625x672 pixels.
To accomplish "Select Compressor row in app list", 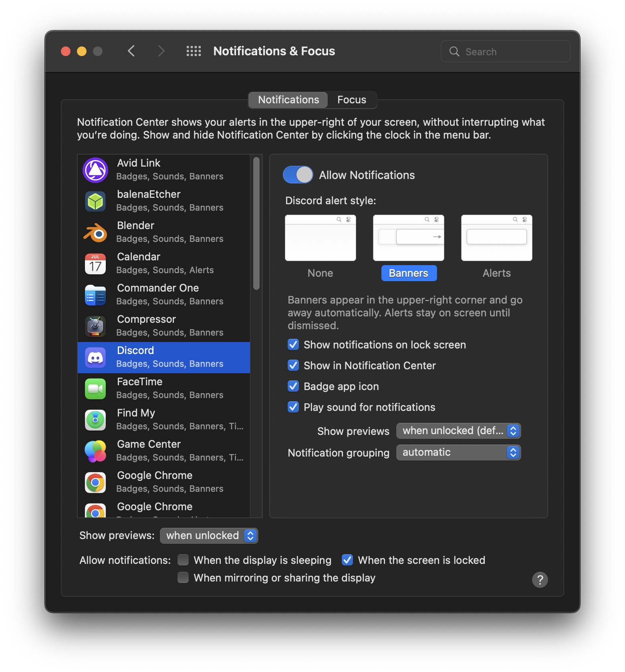I will [164, 326].
